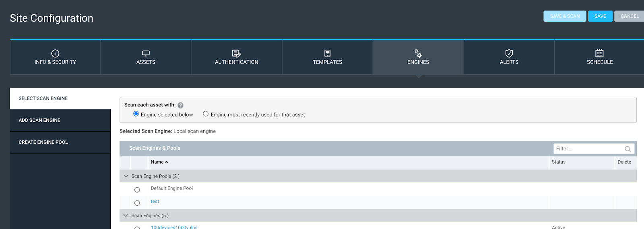Select 'Engine selected below' radio option
Screen dimensions: 644x229
click(x=136, y=114)
